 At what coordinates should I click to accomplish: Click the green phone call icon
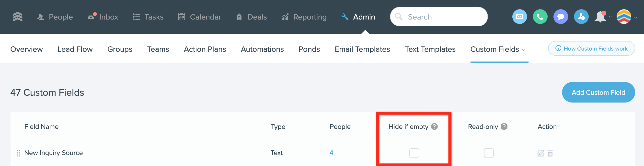point(540,17)
